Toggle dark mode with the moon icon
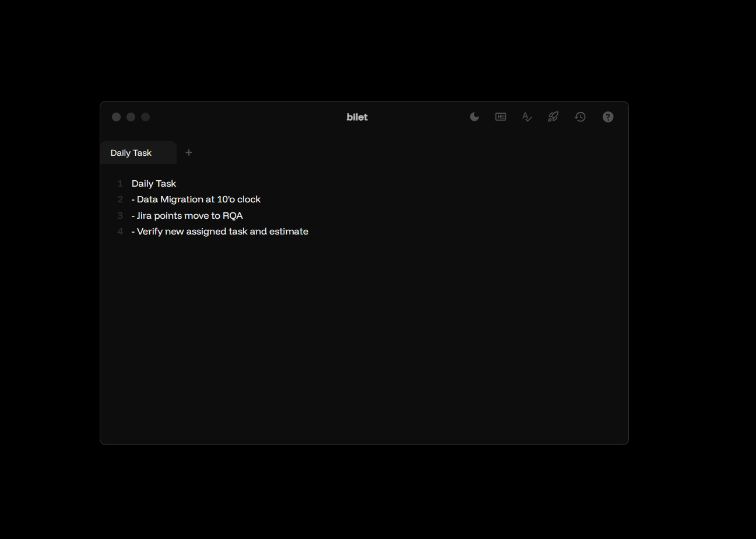Viewport: 756px width, 539px height. coord(474,117)
